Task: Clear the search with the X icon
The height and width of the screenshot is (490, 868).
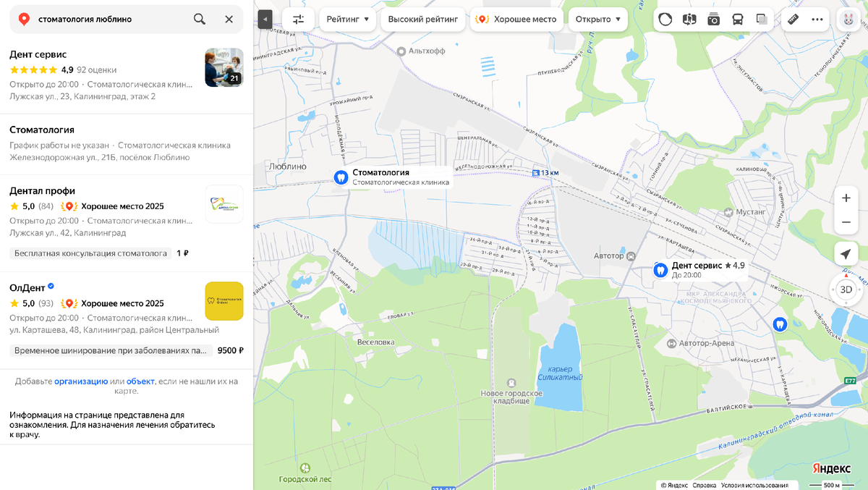Action: click(229, 19)
